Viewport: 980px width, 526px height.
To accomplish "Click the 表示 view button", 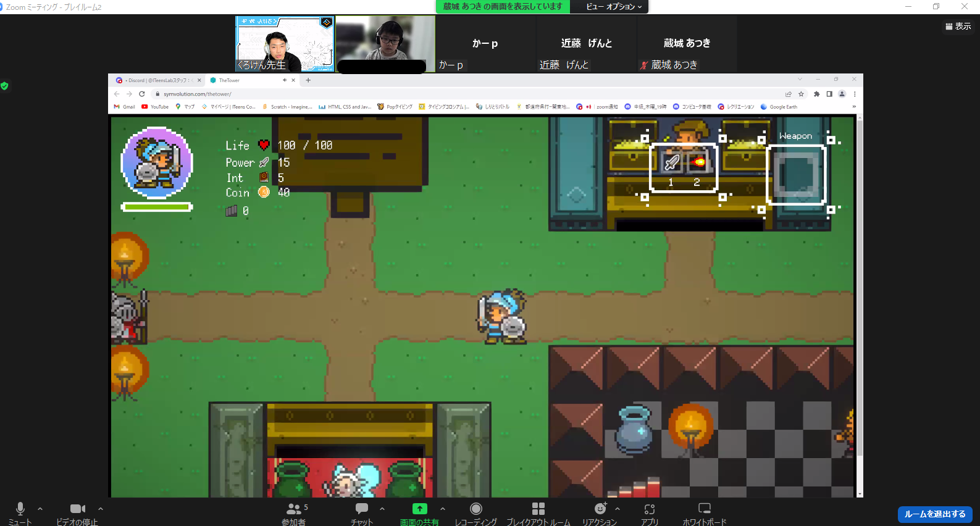I will [958, 26].
